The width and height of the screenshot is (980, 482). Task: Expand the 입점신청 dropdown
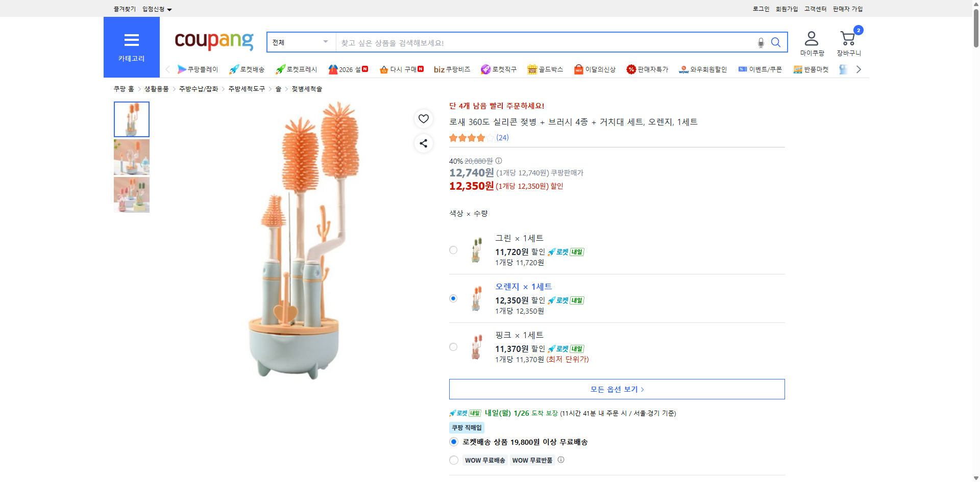pos(156,9)
